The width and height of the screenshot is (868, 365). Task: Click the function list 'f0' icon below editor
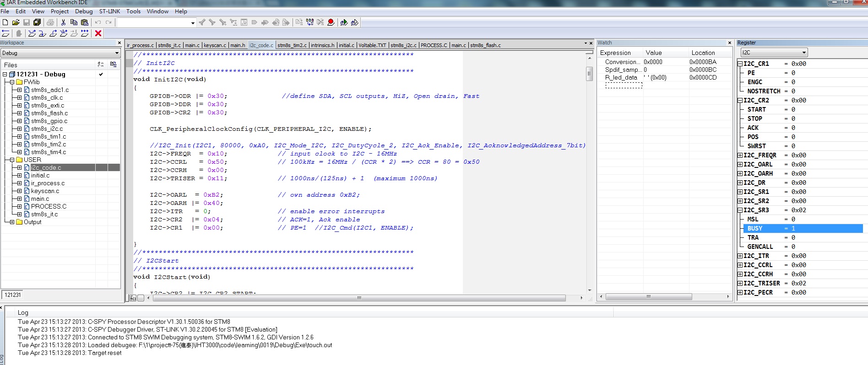pos(133,298)
